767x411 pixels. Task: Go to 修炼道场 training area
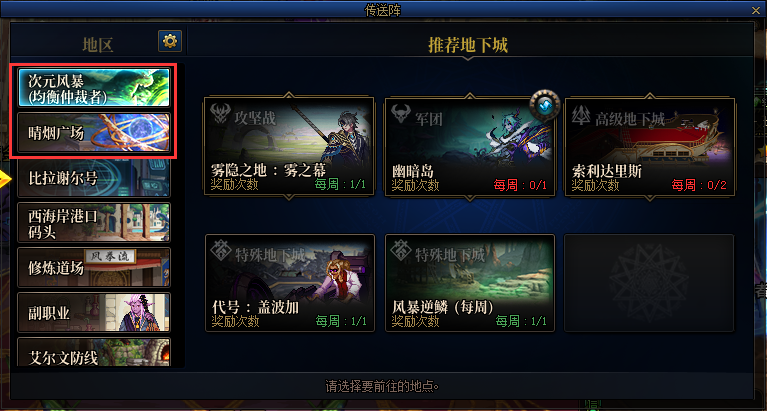(x=94, y=268)
